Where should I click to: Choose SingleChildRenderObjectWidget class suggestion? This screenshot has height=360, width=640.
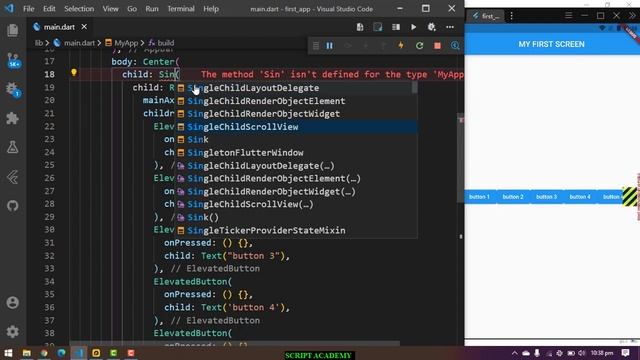point(296,114)
